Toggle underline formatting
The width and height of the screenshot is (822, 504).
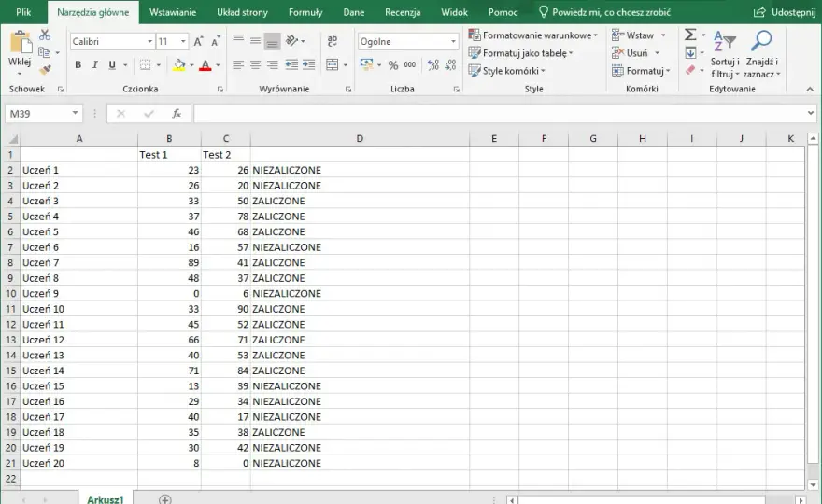(112, 65)
